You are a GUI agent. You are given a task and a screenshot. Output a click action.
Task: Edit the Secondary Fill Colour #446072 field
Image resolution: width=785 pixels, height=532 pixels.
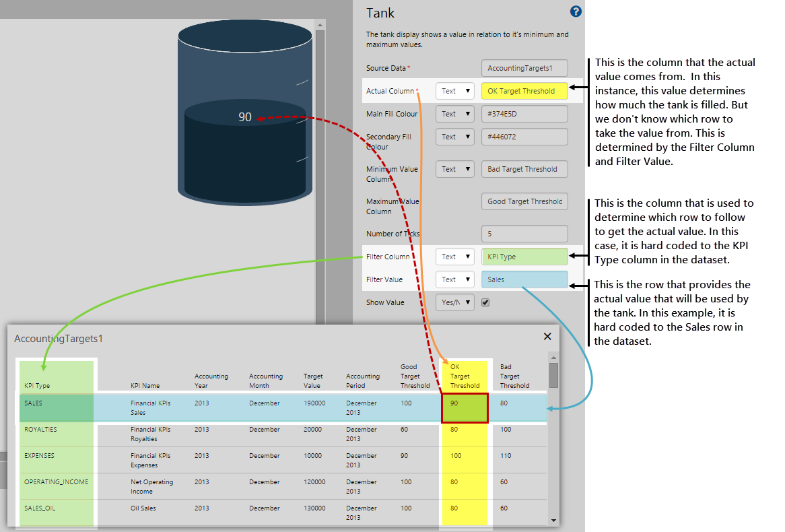[524, 137]
